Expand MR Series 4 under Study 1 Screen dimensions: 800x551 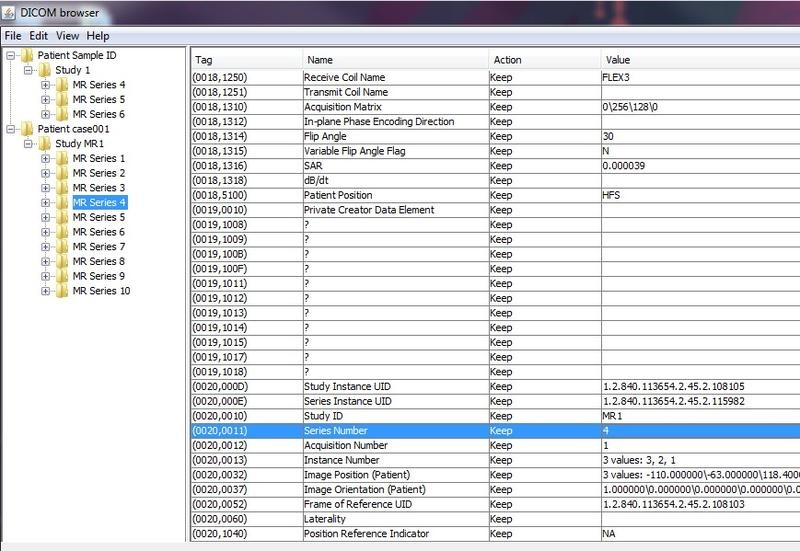[x=45, y=85]
